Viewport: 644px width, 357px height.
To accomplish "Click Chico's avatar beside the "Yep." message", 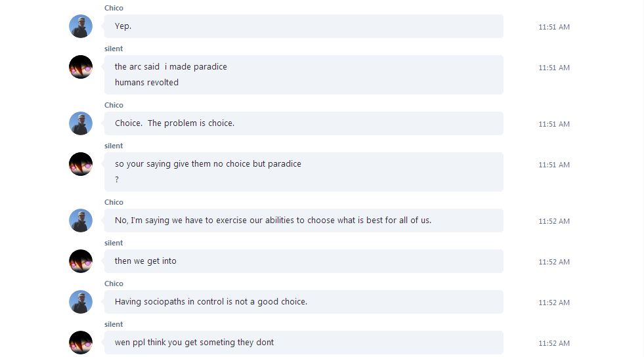I will point(81,26).
